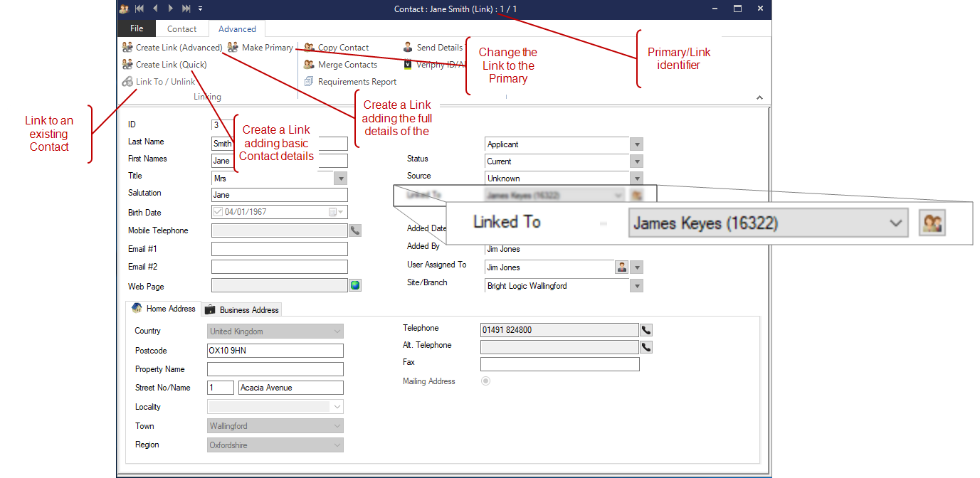This screenshot has height=478, width=980.
Task: Click Copy Contact in the ribbon
Action: point(336,48)
